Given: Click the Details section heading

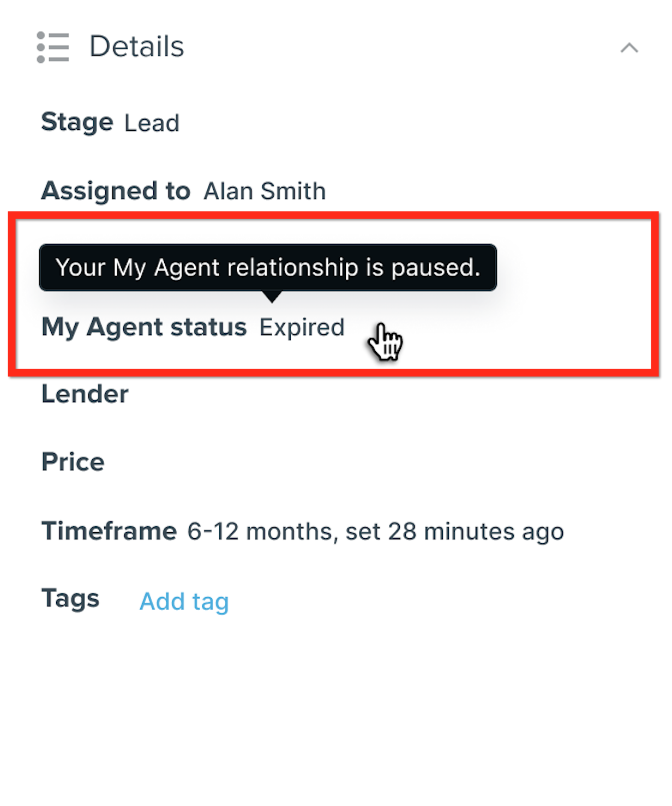Looking at the screenshot, I should [x=136, y=47].
